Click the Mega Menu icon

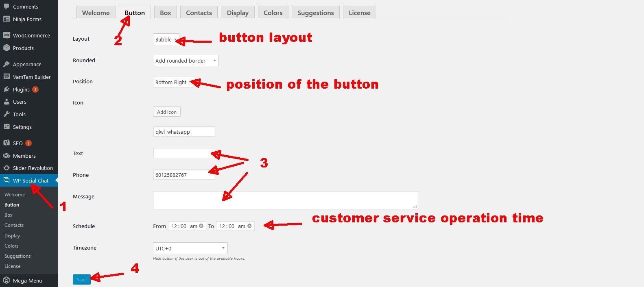point(7,280)
